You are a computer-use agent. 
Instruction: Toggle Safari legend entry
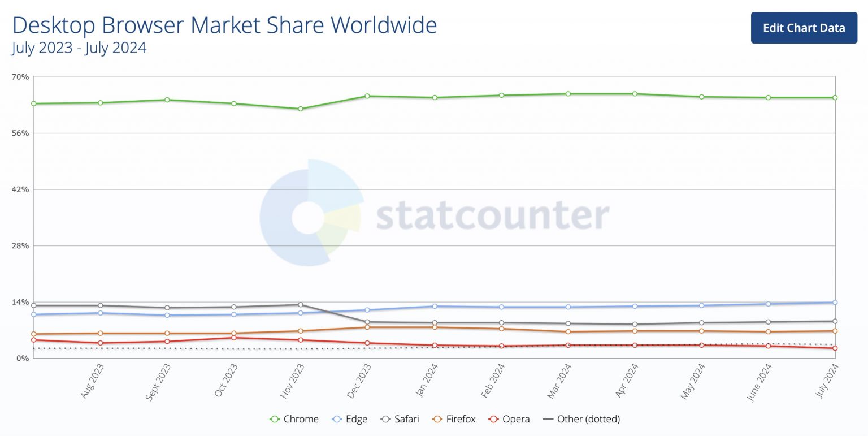pyautogui.click(x=400, y=419)
